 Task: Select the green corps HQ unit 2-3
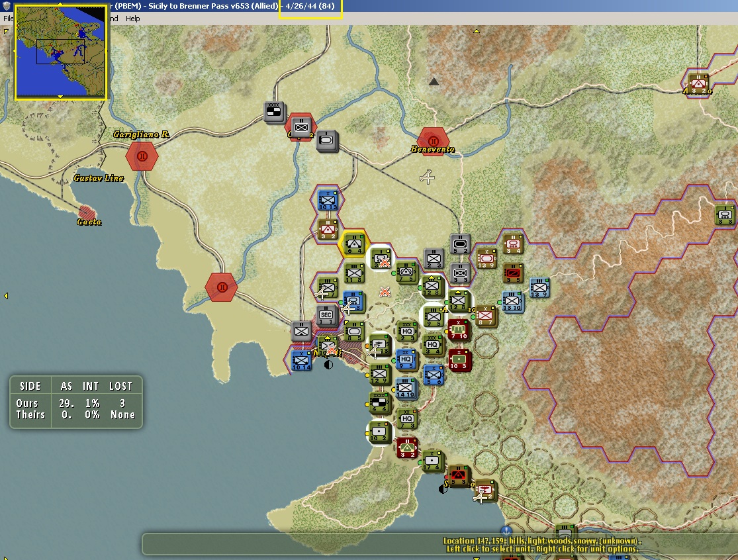(x=407, y=331)
